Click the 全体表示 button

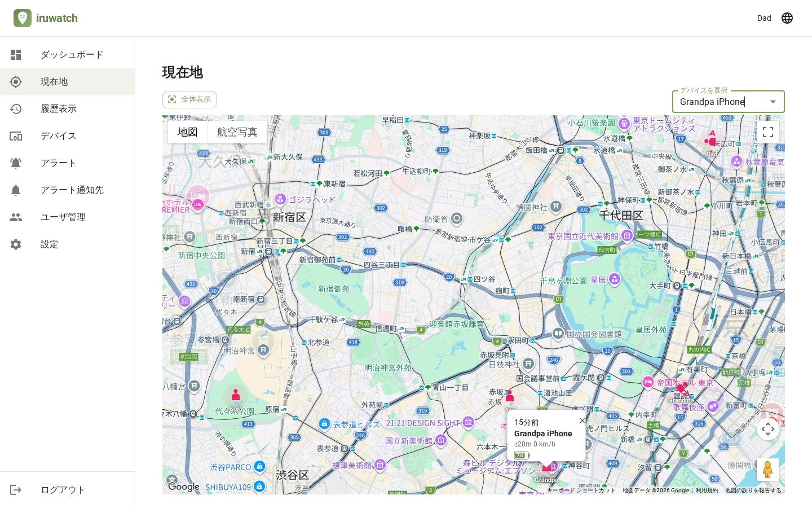coord(189,99)
